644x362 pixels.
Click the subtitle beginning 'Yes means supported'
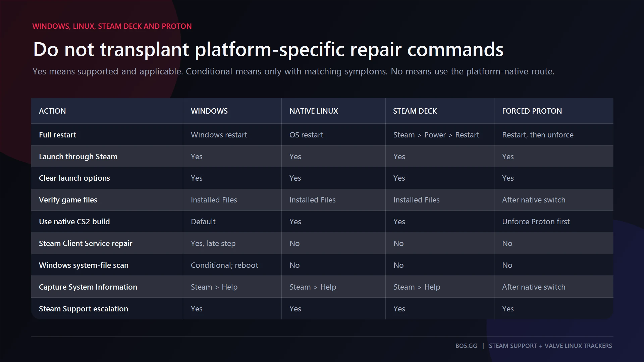tap(293, 71)
